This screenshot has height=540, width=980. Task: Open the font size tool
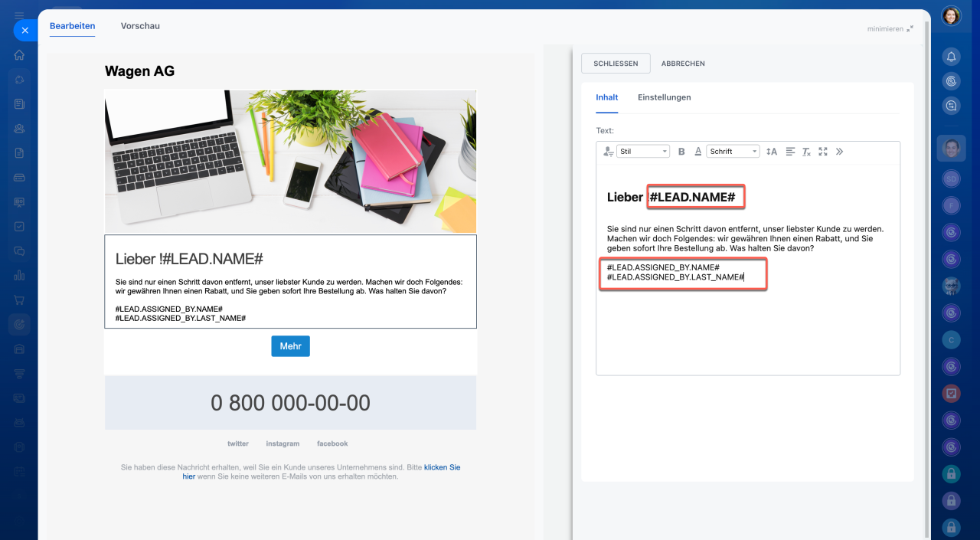click(x=772, y=152)
